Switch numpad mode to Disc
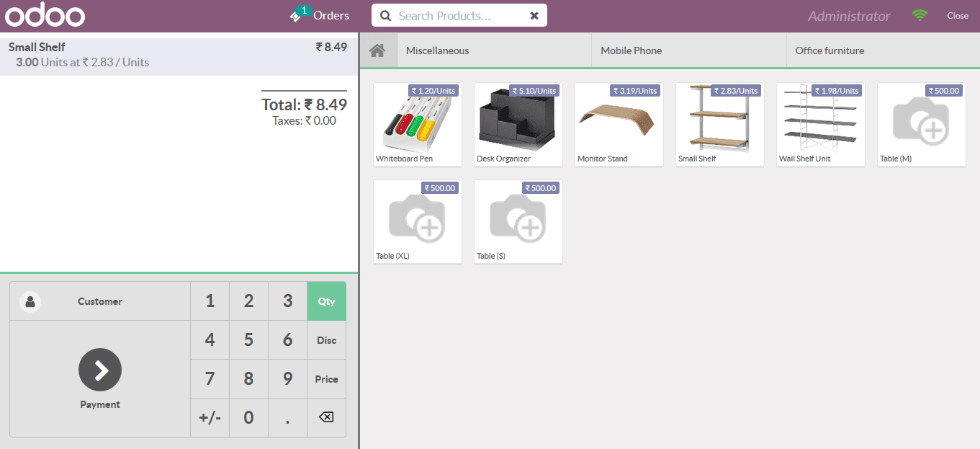Viewport: 980px width, 449px height. click(326, 339)
